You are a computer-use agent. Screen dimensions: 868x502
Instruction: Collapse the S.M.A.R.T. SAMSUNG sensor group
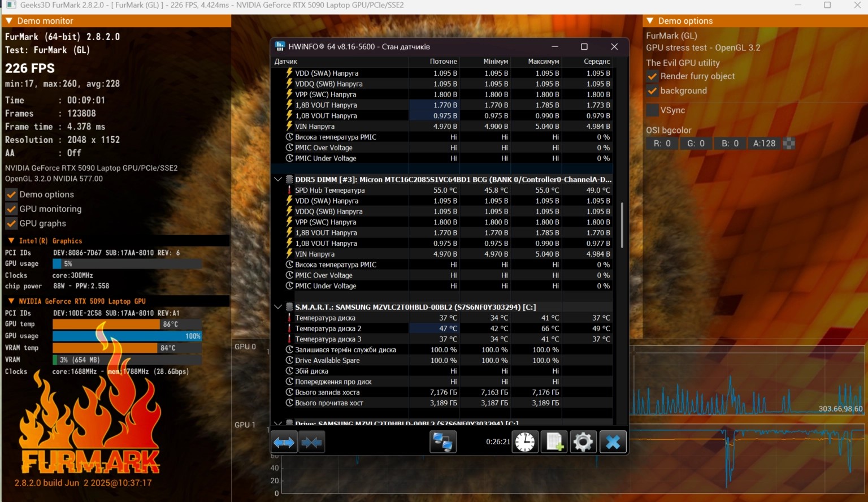tap(277, 307)
